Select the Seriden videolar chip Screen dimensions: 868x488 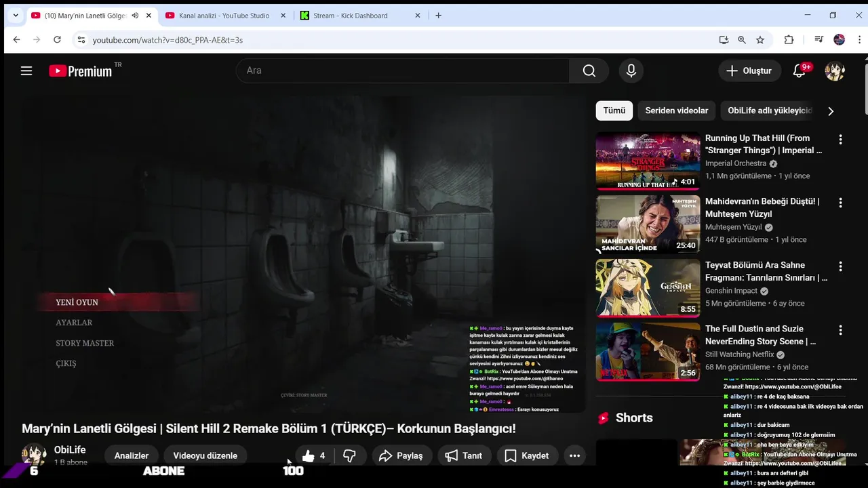click(677, 110)
